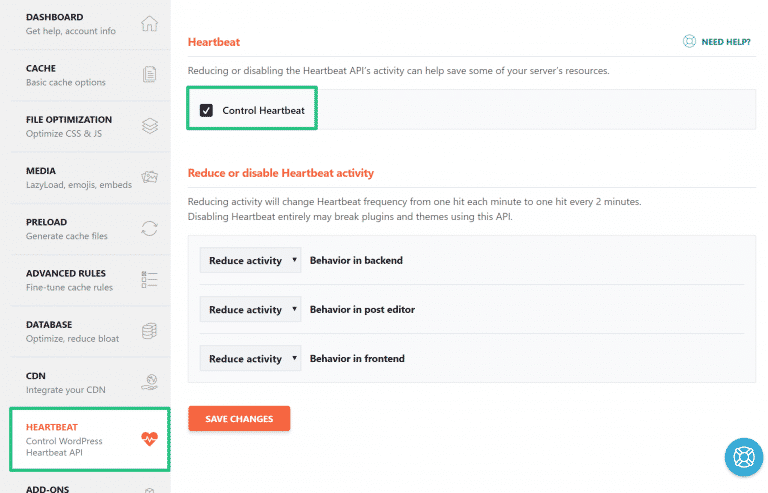Click the File Optimization layers icon
768x493 pixels.
[x=149, y=126]
